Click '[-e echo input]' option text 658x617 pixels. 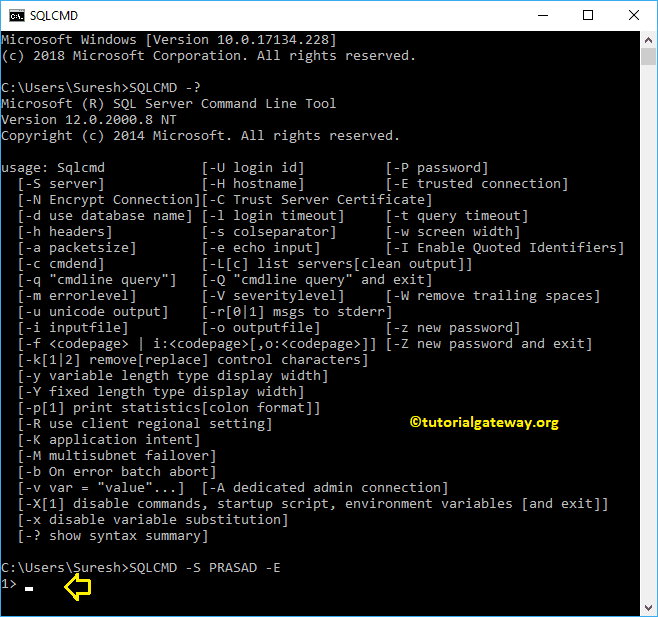pos(261,248)
